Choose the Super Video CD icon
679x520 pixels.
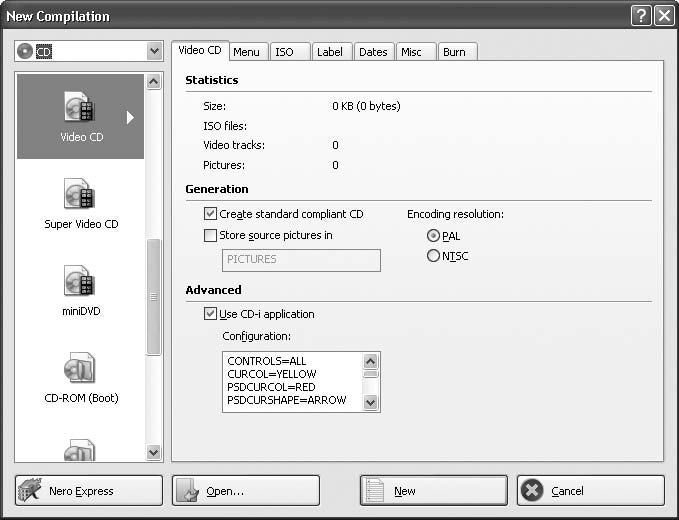point(79,194)
